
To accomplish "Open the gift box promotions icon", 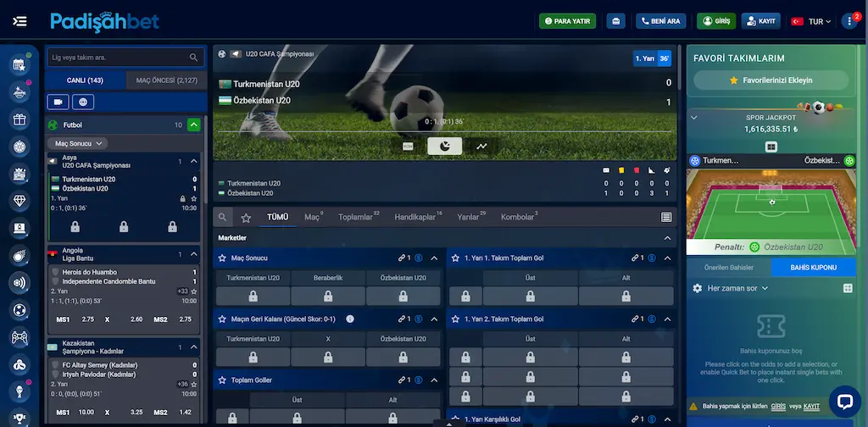I will click(x=20, y=119).
